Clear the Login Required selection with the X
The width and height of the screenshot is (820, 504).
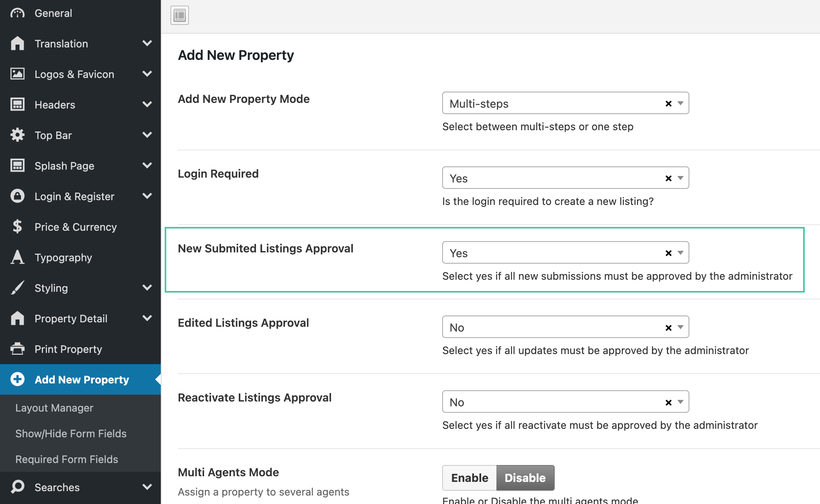pyautogui.click(x=668, y=178)
